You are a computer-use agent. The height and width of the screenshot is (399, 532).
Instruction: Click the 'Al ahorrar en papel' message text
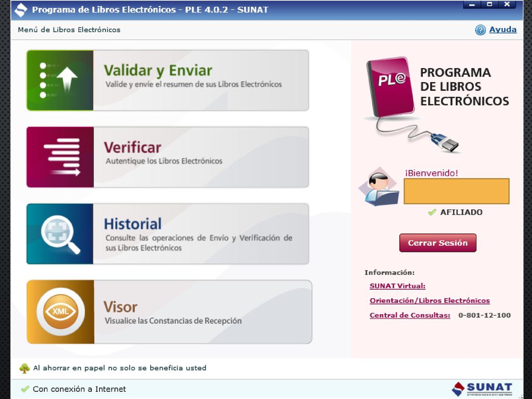pyautogui.click(x=119, y=368)
